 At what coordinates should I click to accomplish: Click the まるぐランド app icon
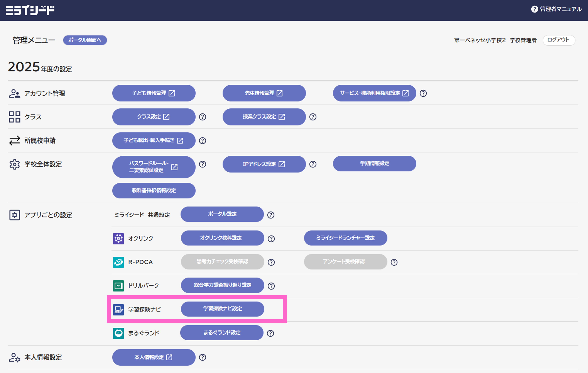(x=118, y=333)
